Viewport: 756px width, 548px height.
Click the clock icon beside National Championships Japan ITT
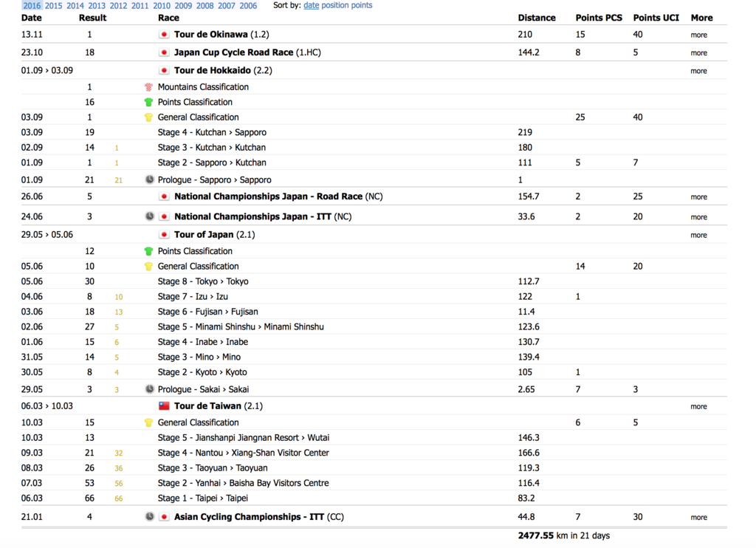click(149, 216)
